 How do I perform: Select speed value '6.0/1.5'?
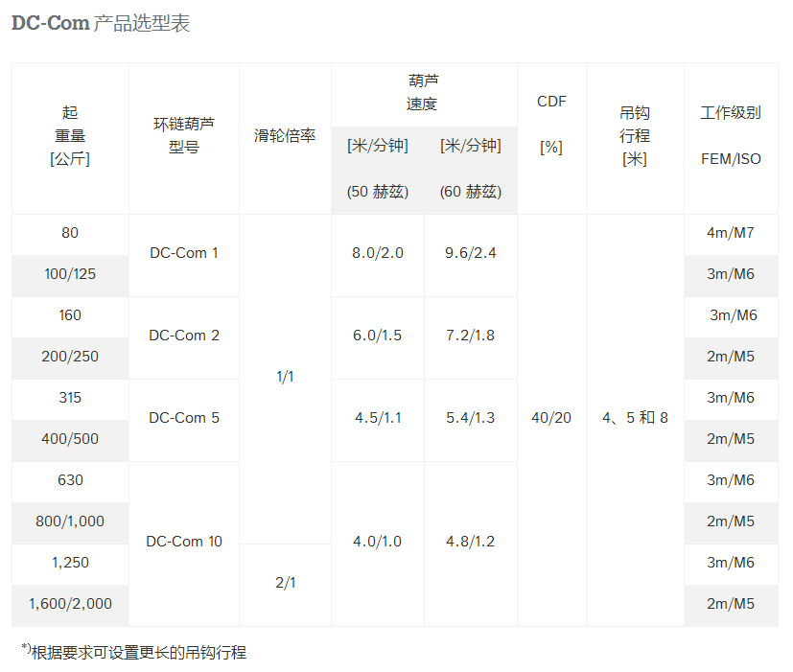[378, 336]
